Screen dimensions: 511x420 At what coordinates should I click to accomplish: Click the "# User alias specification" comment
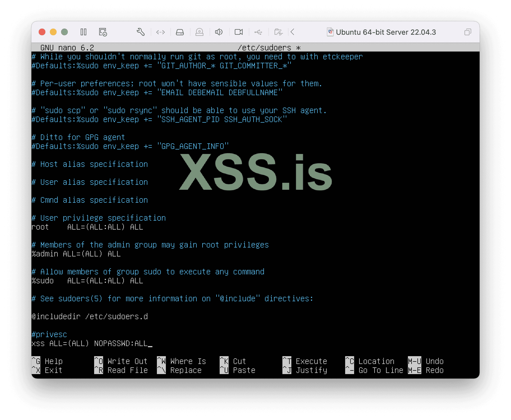coord(90,182)
